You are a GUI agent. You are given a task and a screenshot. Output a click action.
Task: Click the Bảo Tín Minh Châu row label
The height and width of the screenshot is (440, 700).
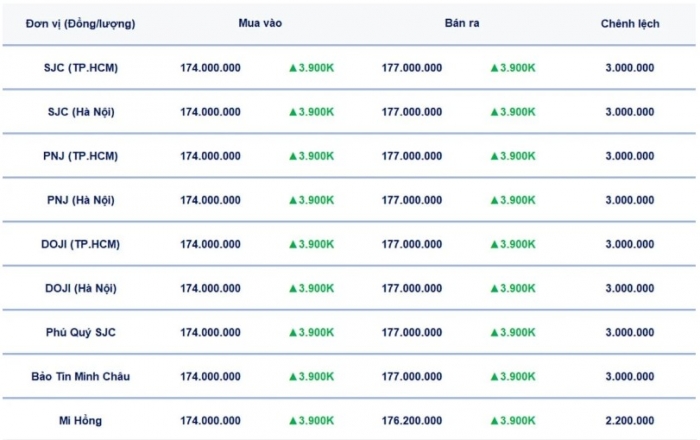(81, 376)
